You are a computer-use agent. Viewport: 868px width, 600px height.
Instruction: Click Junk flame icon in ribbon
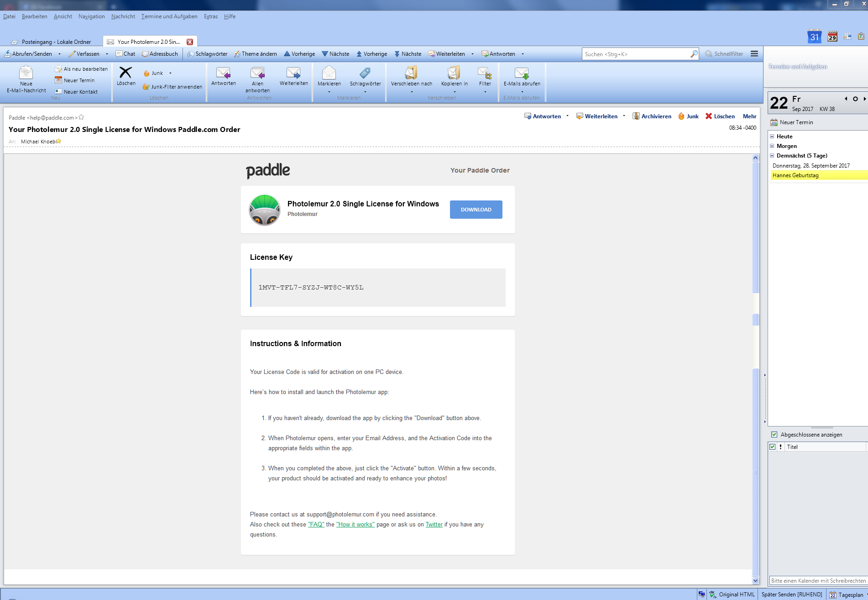(147, 73)
